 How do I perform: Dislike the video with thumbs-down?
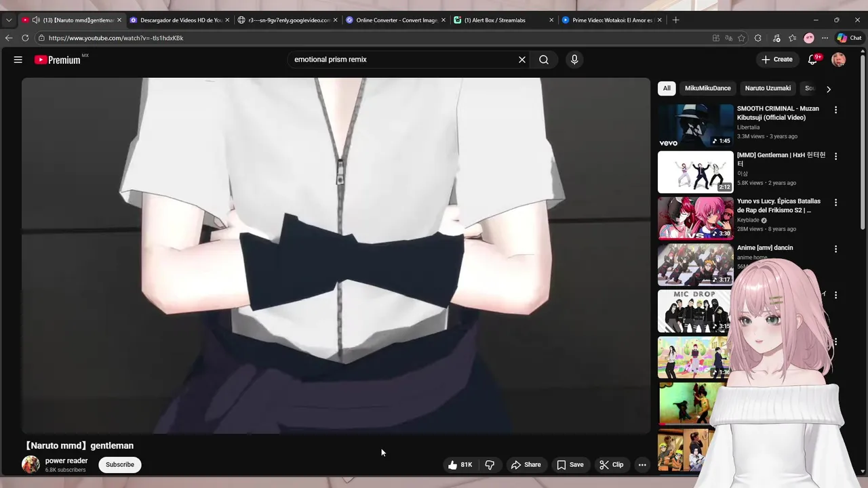coord(490,465)
